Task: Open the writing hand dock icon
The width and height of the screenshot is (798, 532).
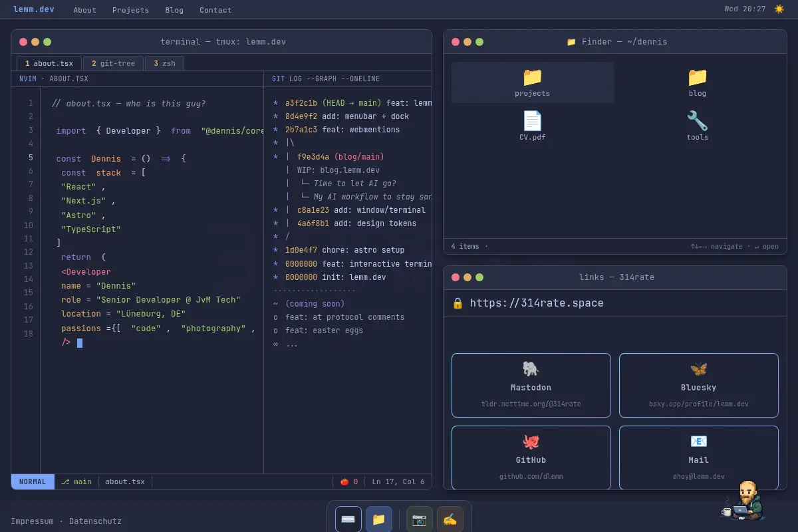Action: click(450, 519)
